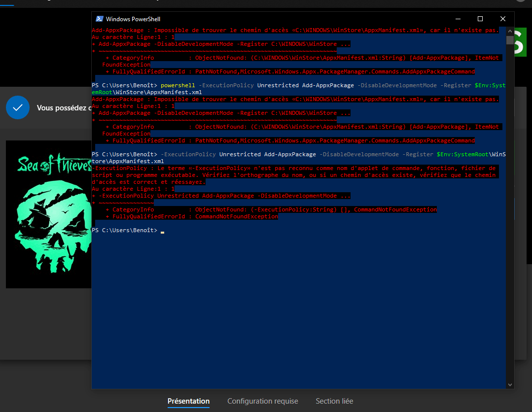Click the '+ -ExecutionPolicy Unrestricted Add-AppxPackage' echo line
The width and height of the screenshot is (532, 412).
pos(221,196)
